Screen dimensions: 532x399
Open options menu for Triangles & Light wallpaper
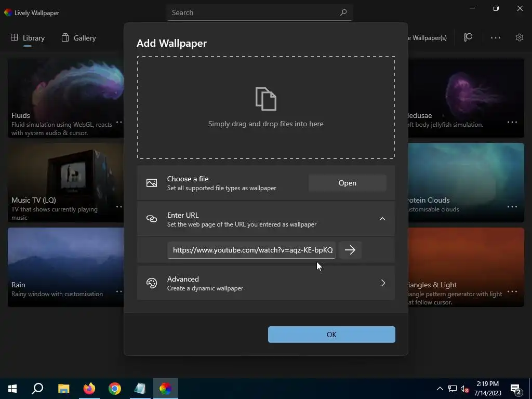512,291
